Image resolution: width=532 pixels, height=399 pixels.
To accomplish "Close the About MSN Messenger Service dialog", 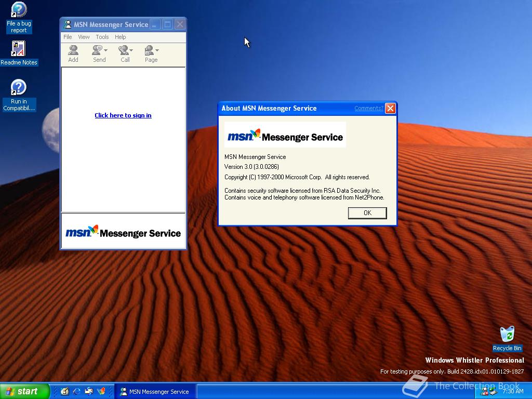I will (x=391, y=108).
